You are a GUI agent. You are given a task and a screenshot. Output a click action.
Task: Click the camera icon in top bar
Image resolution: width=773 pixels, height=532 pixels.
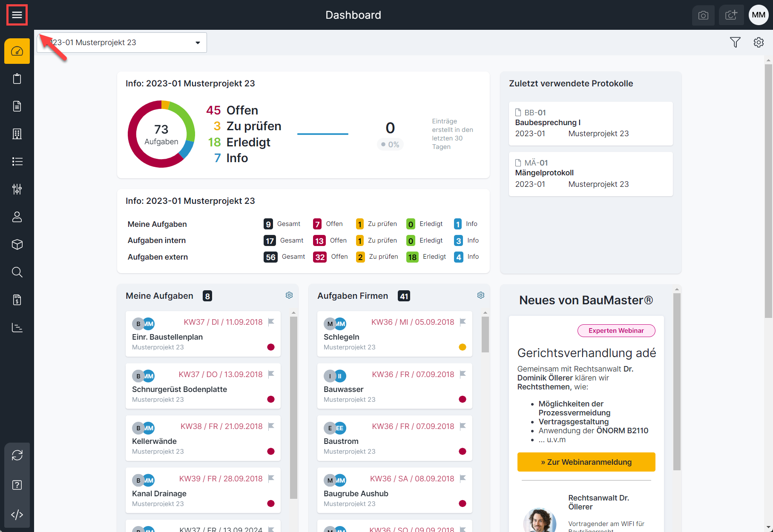[704, 15]
